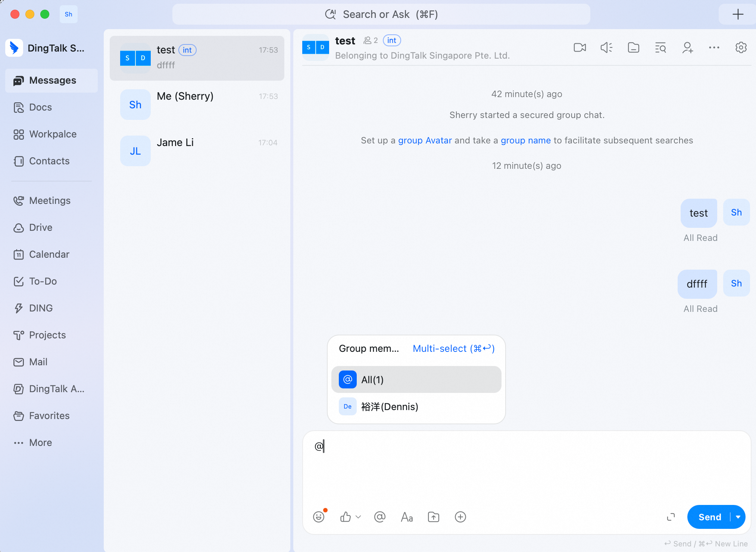The width and height of the screenshot is (756, 552).
Task: Click the @ mention icon in input toolbar
Action: click(380, 517)
